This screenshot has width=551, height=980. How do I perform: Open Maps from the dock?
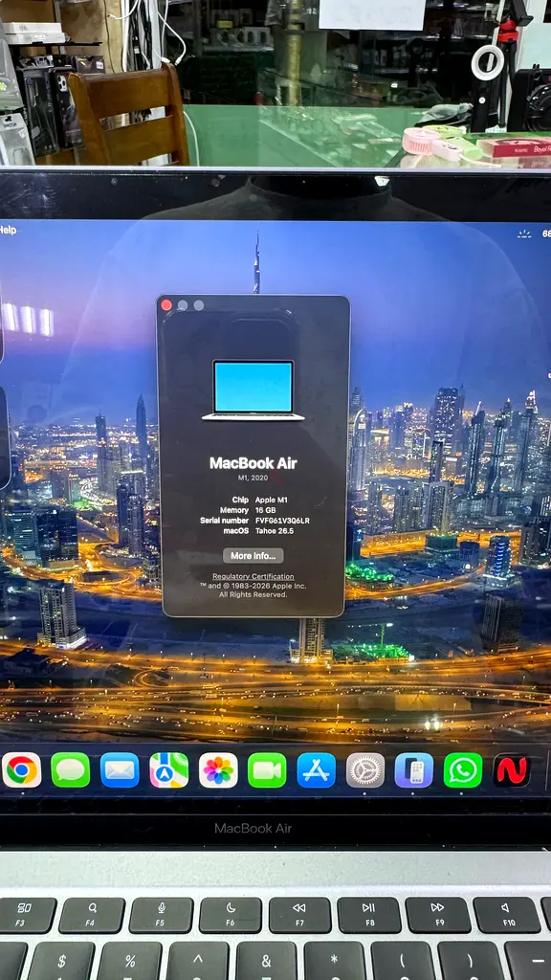[x=169, y=770]
